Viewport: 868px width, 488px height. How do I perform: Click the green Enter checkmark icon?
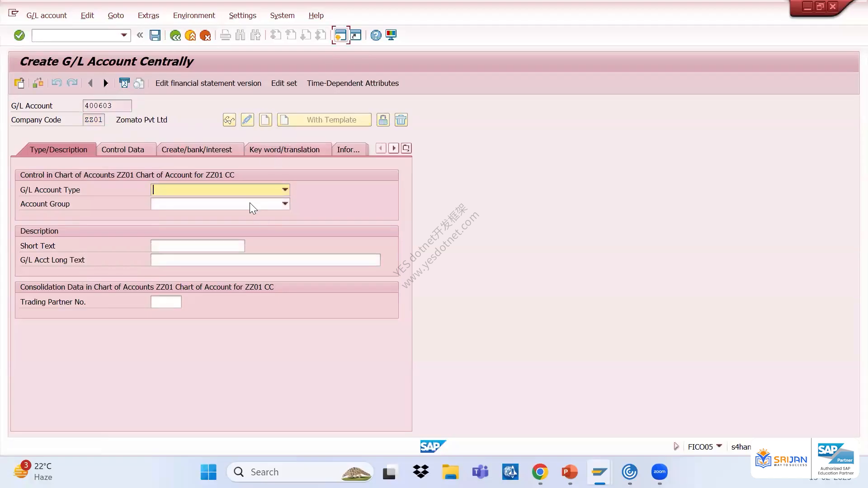click(19, 35)
